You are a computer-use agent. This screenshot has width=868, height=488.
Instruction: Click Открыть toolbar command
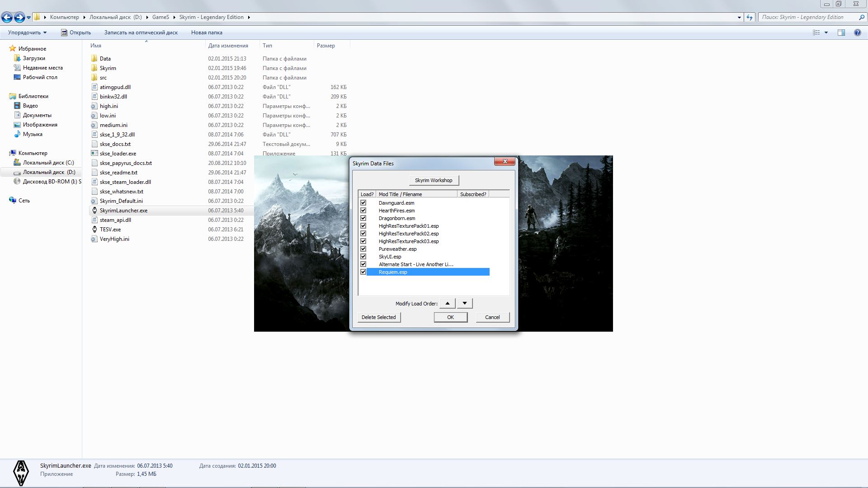click(76, 33)
